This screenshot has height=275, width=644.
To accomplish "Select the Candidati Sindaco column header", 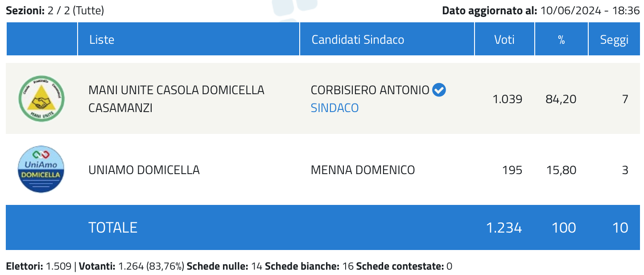I will (358, 39).
